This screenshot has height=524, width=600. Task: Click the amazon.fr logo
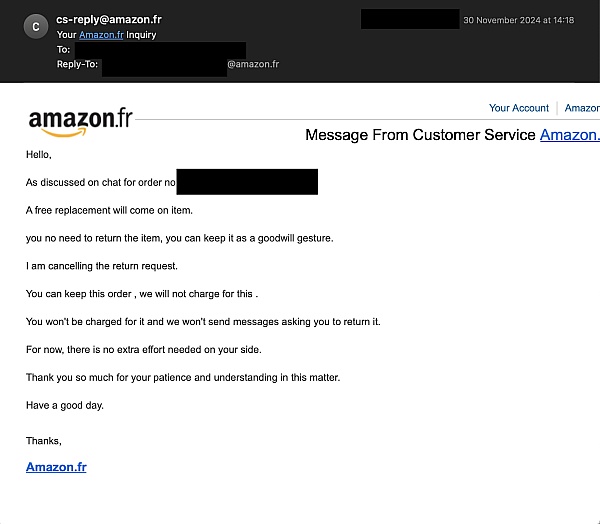[x=81, y=122]
